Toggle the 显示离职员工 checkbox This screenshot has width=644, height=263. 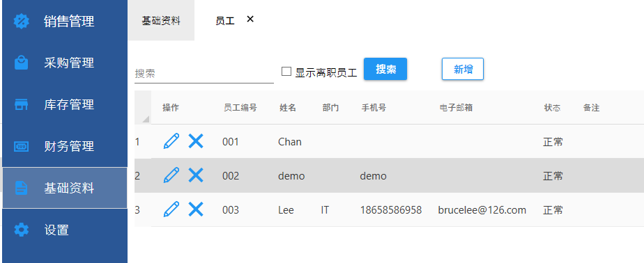tap(286, 72)
